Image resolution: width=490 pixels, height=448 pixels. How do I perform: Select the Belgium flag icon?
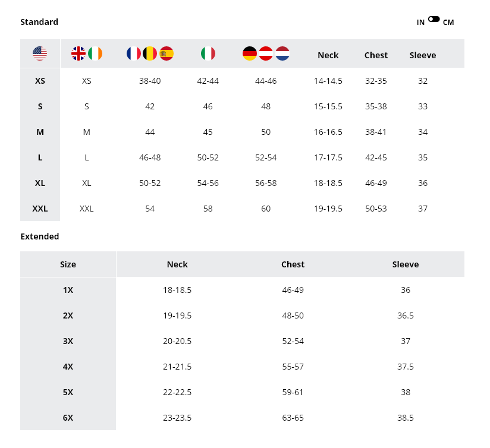click(x=150, y=53)
